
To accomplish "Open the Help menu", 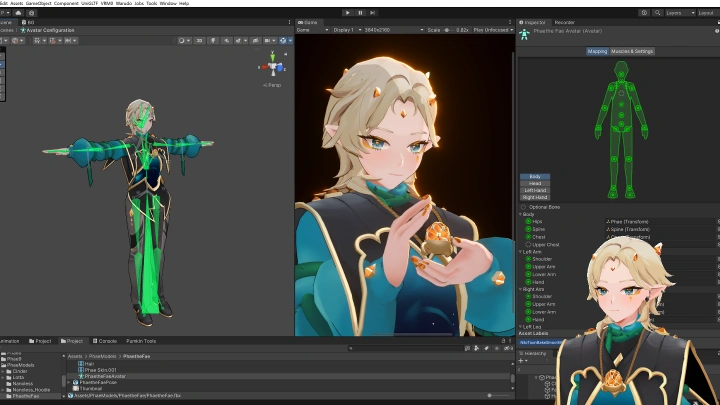I will click(184, 3).
